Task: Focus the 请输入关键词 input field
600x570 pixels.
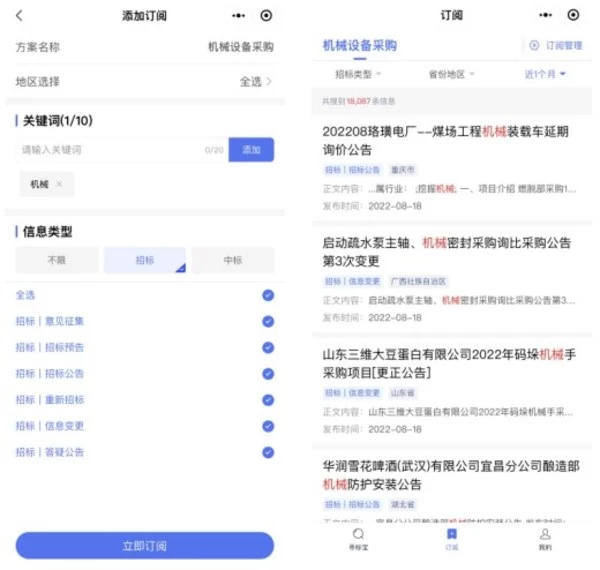Action: coord(110,150)
